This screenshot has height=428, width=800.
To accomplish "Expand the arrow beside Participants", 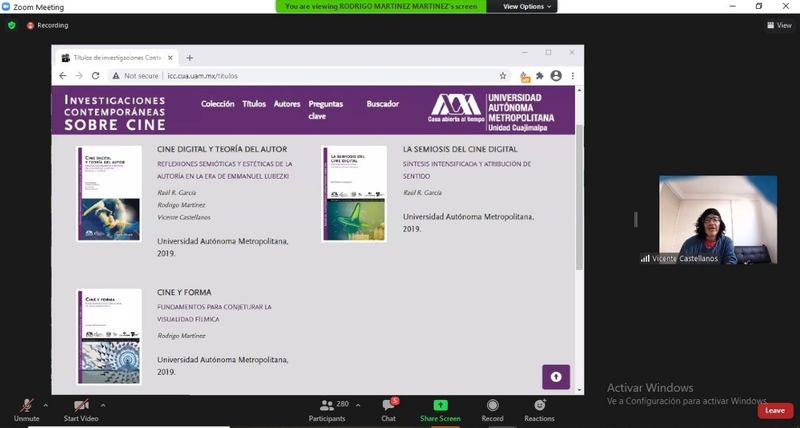I will click(358, 406).
